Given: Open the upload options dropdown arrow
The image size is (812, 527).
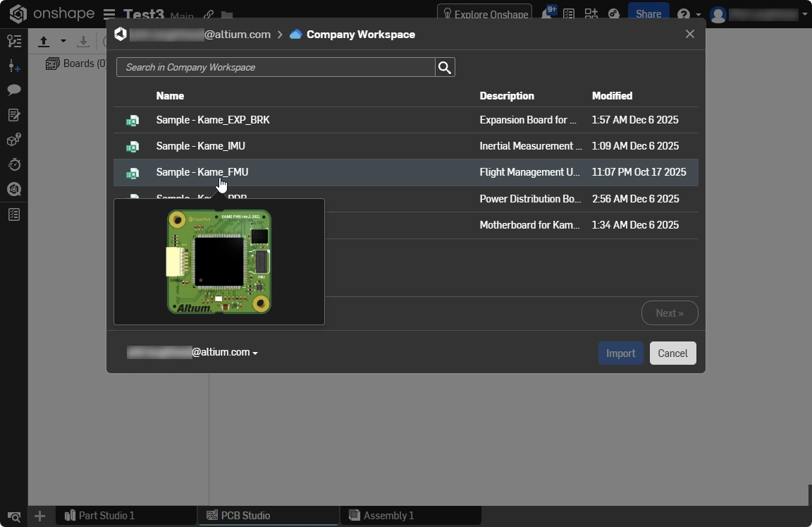Looking at the screenshot, I should pos(63,41).
